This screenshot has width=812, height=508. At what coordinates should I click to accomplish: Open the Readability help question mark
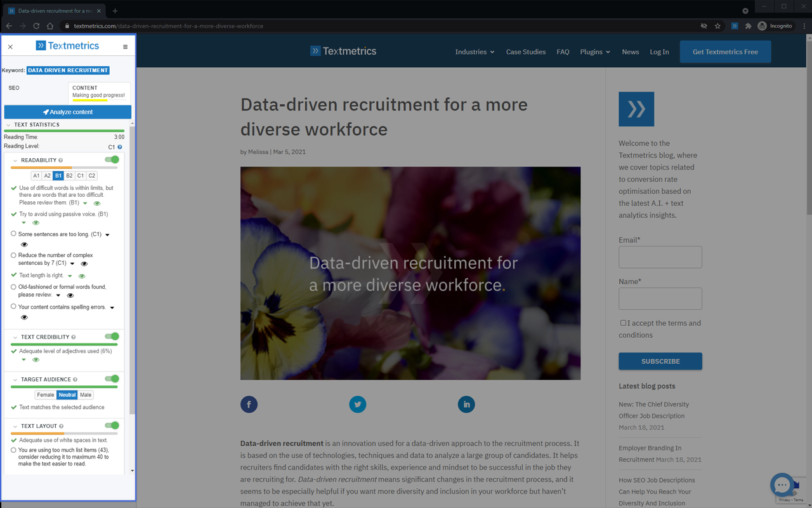tap(61, 160)
